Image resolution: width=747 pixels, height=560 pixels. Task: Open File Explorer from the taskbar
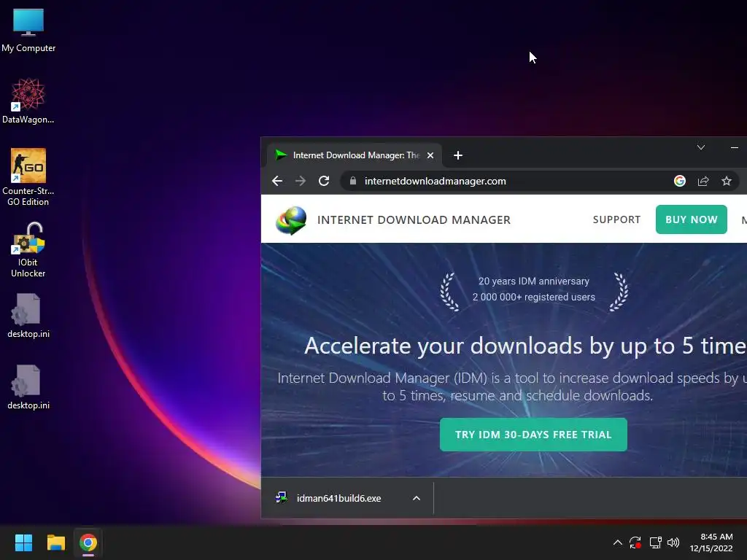[x=55, y=542]
